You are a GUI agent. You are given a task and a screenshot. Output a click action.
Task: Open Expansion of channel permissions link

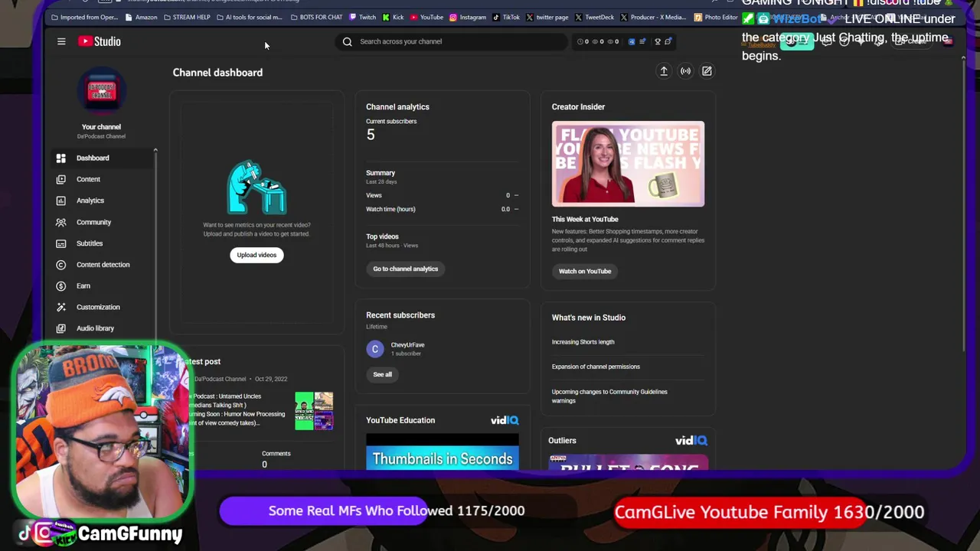coord(596,367)
